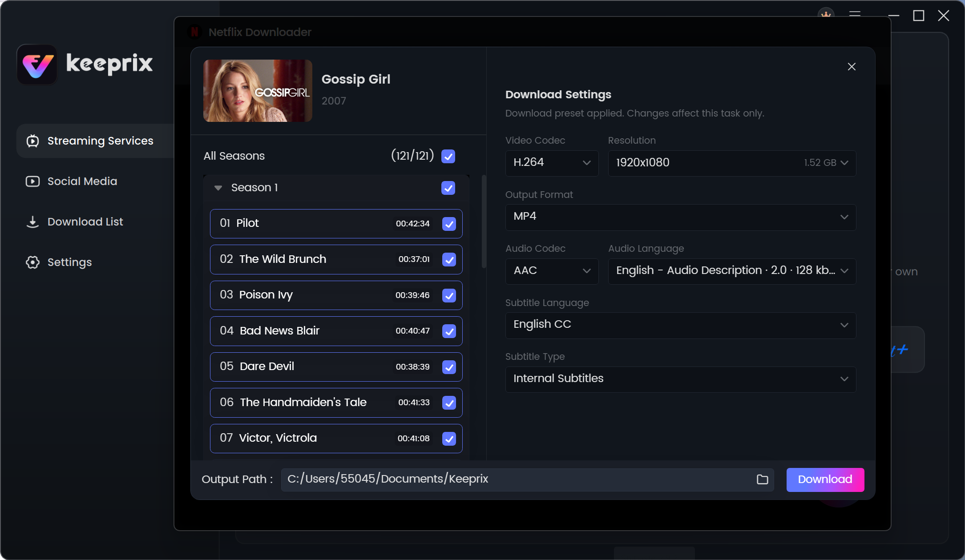Select the 'Pilot' episode title
Viewport: 965px width, 560px height.
click(247, 223)
